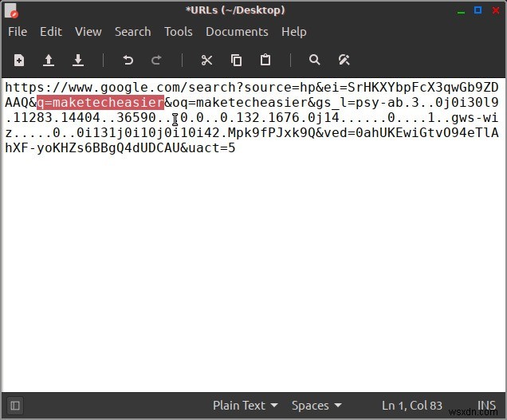
Task: Copy the selection using the copy icon
Action: click(x=237, y=61)
